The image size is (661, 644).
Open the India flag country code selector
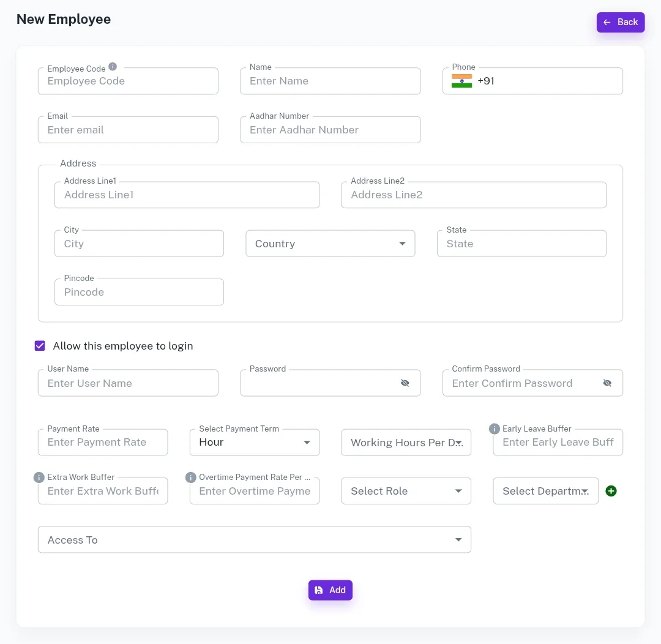point(461,81)
